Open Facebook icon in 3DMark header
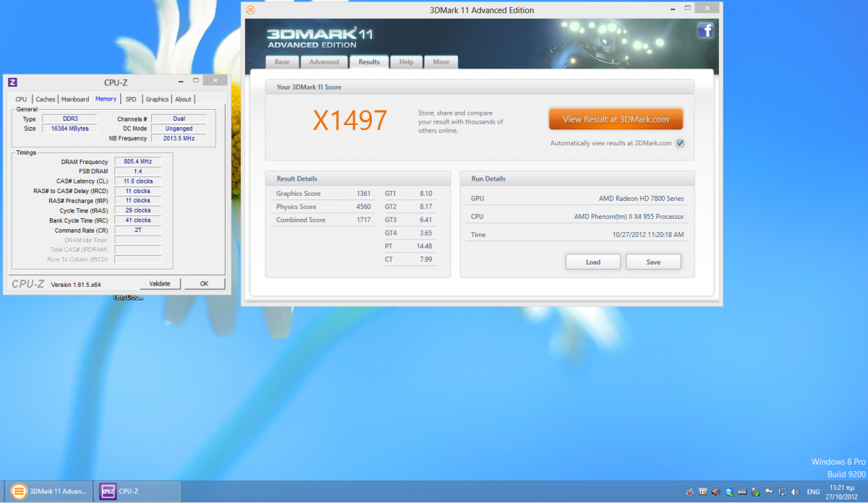 pos(706,30)
